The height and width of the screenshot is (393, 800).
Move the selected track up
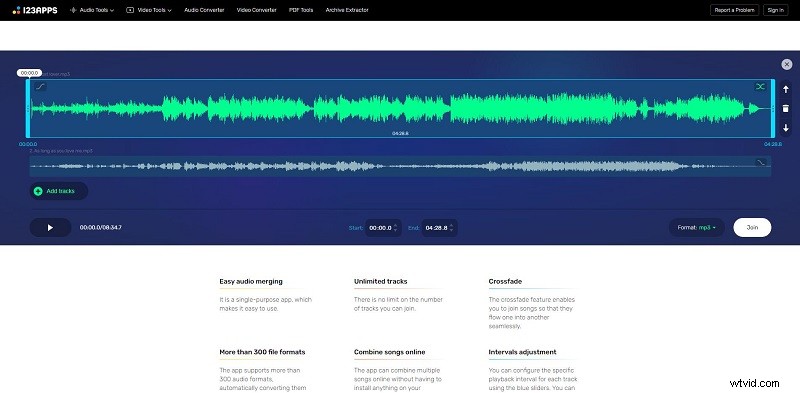coord(786,89)
